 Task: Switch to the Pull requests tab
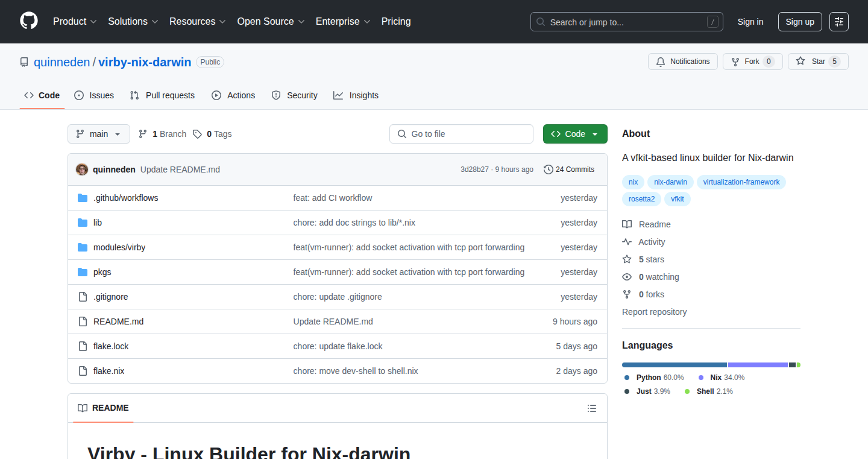(x=163, y=95)
